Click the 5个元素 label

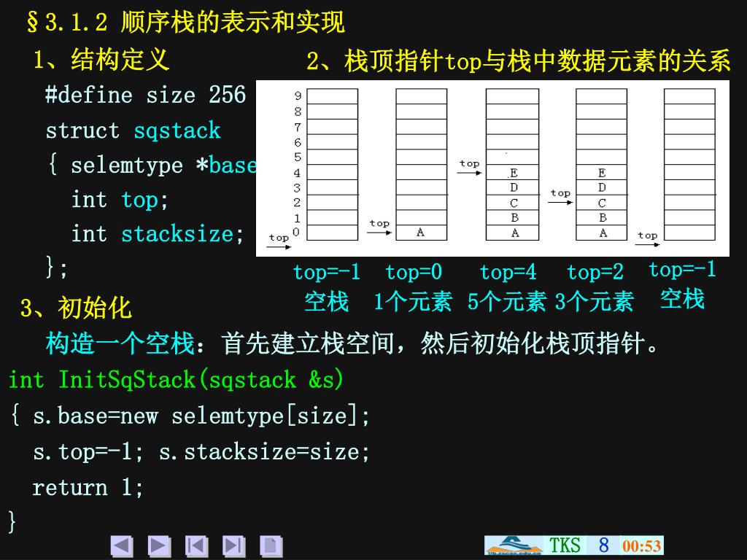pyautogui.click(x=506, y=302)
